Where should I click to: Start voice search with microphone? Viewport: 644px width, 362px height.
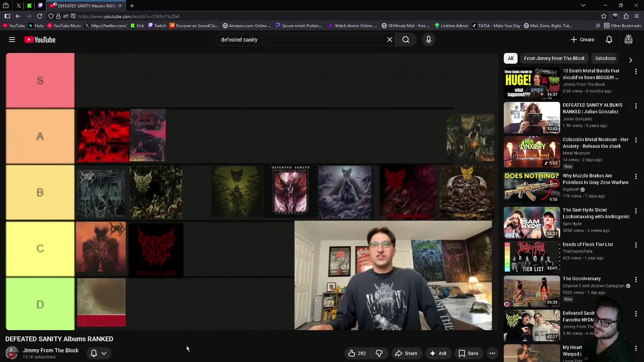[x=429, y=40]
